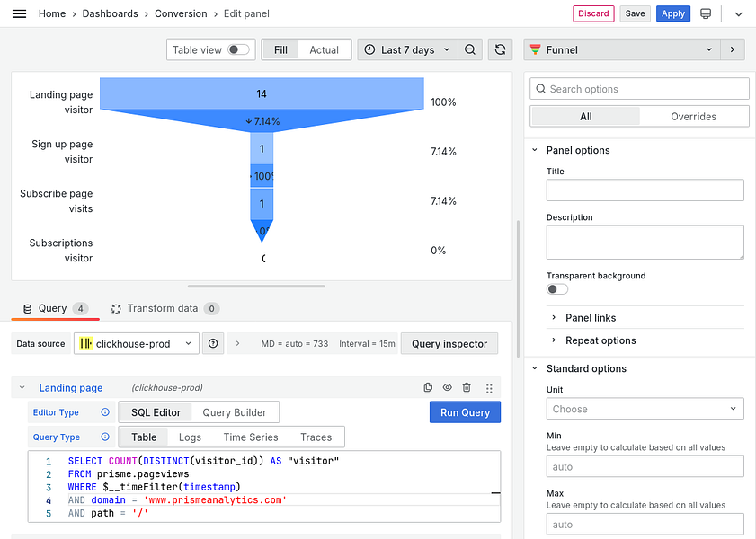Click the monitor view mode icon

coord(706,13)
